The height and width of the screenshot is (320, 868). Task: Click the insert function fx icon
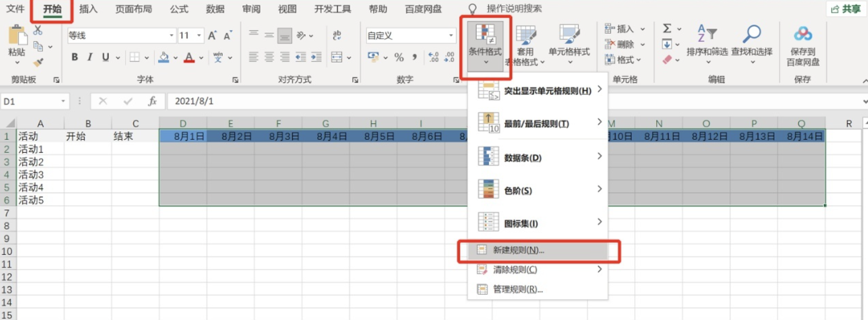[152, 101]
